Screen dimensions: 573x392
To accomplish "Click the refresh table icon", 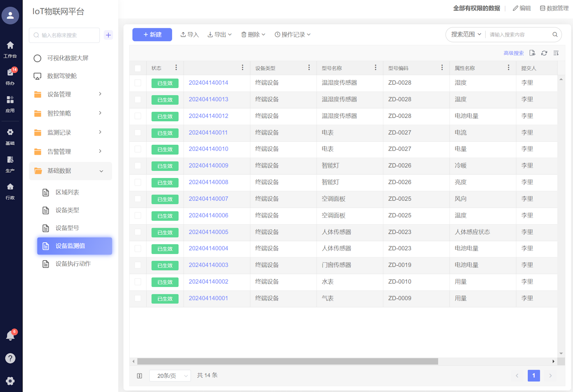I will coord(544,53).
